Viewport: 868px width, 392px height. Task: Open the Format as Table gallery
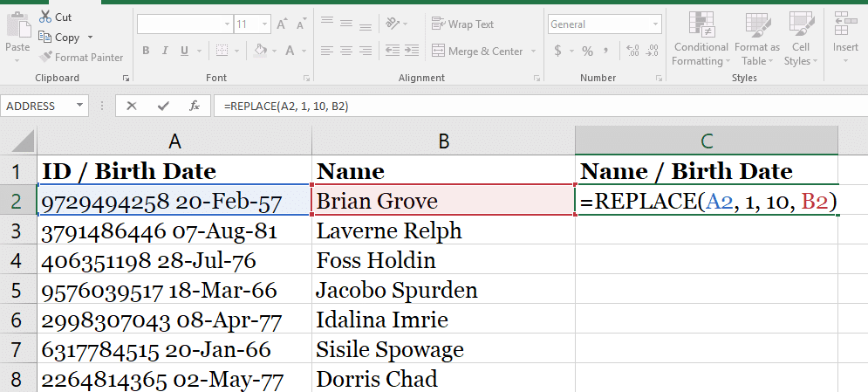[756, 38]
